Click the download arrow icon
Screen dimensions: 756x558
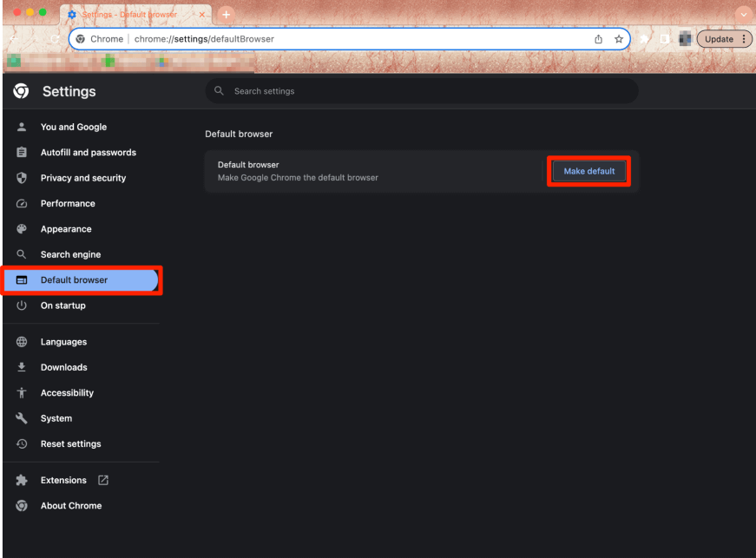pyautogui.click(x=21, y=367)
